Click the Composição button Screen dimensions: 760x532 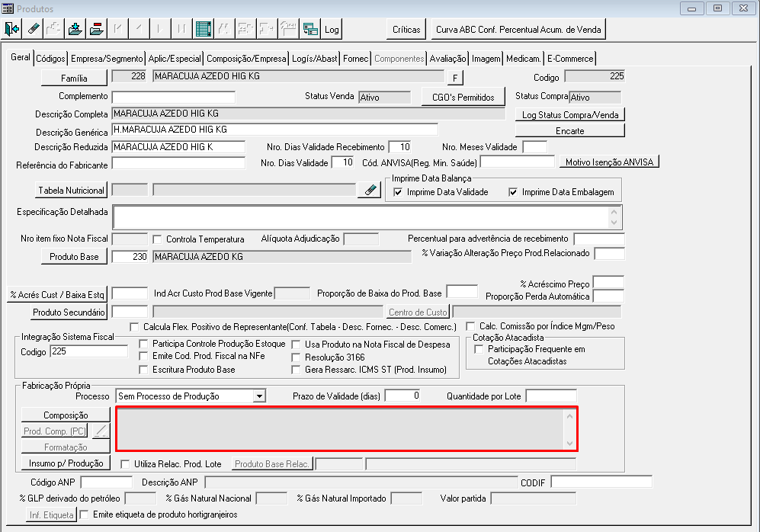[66, 415]
